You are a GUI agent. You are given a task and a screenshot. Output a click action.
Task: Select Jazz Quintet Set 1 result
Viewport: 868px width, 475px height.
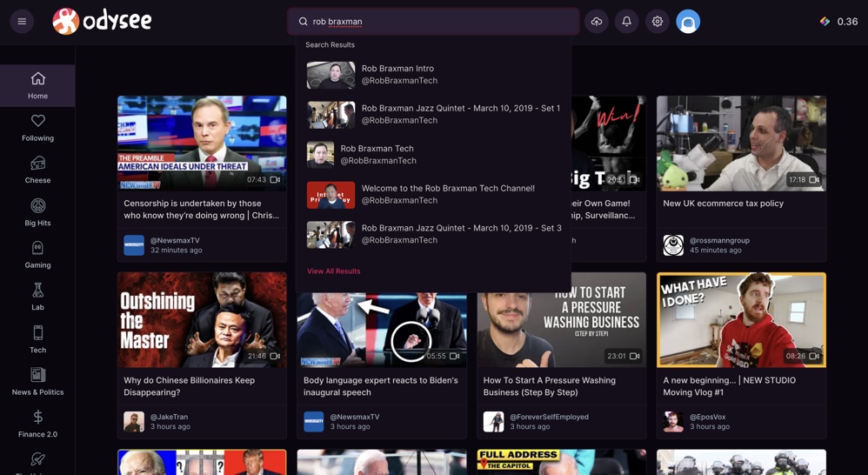click(433, 115)
